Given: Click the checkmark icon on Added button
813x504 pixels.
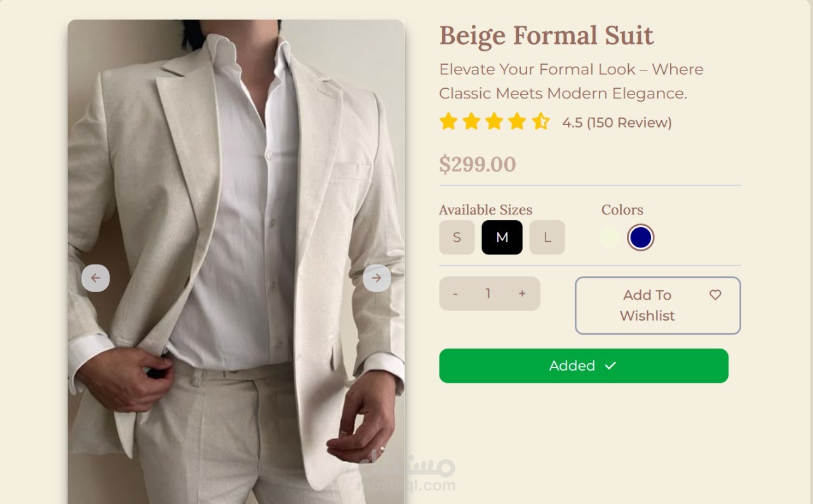Looking at the screenshot, I should tap(610, 366).
